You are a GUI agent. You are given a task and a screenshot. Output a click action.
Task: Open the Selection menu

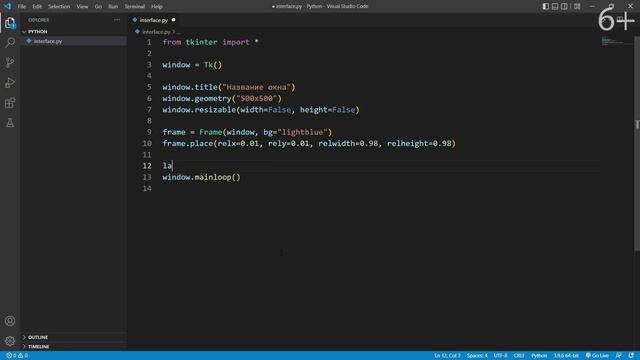pyautogui.click(x=59, y=7)
